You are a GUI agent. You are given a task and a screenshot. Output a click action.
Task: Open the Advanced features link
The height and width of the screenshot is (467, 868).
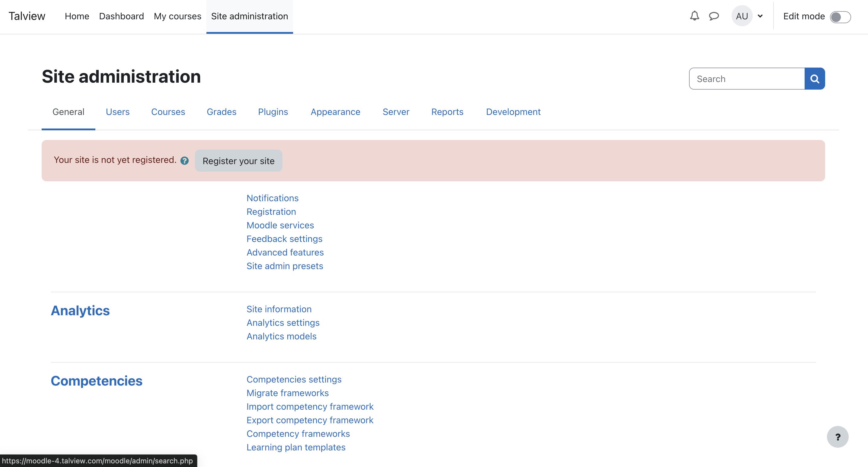click(x=285, y=252)
